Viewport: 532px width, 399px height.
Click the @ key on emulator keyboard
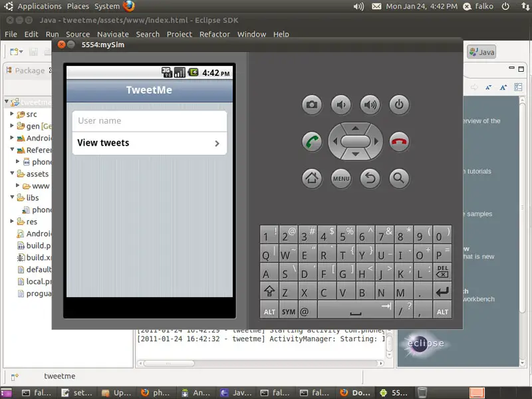(x=308, y=311)
